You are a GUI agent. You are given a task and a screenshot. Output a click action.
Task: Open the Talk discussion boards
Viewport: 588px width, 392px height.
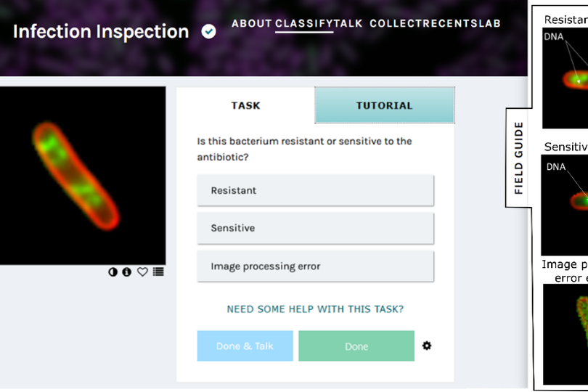click(349, 23)
